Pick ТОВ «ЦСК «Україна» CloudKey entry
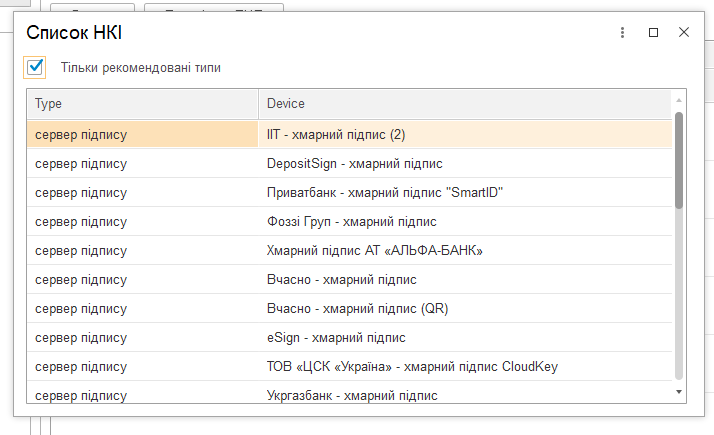The height and width of the screenshot is (435, 714). point(349,366)
